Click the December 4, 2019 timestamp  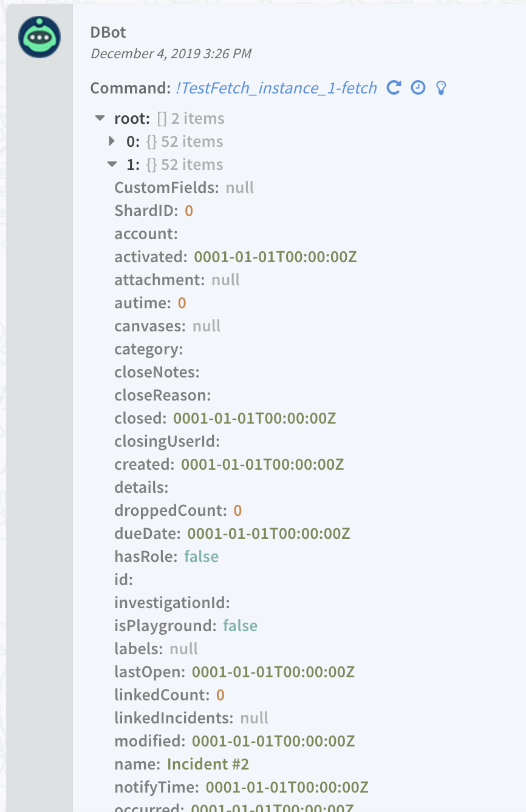(171, 53)
